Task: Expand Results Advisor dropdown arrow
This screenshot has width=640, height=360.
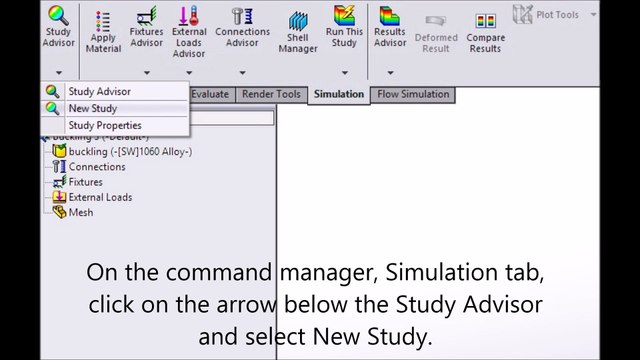Action: tap(391, 73)
